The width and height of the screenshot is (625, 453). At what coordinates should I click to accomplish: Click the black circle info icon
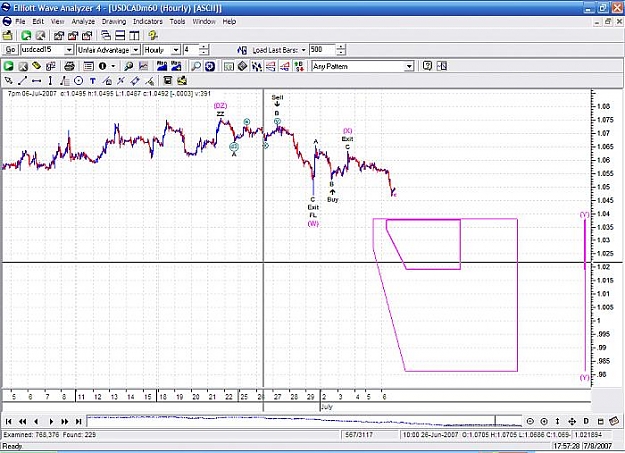click(x=102, y=66)
